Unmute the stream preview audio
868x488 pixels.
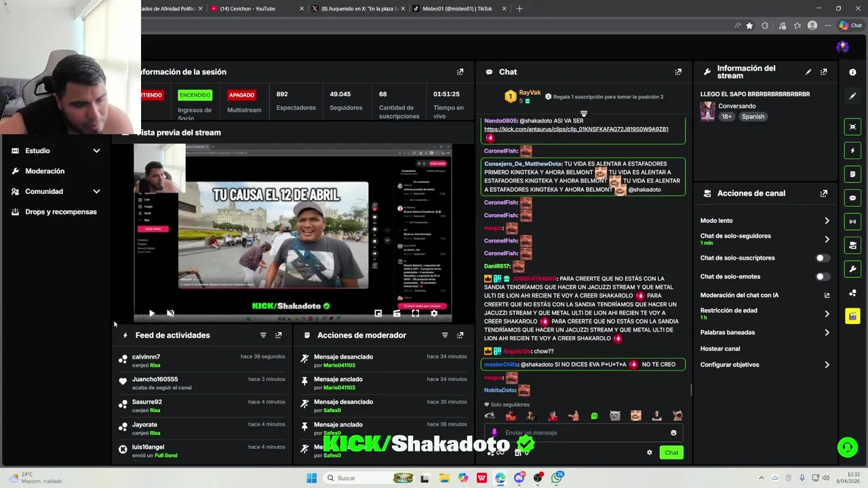[170, 313]
